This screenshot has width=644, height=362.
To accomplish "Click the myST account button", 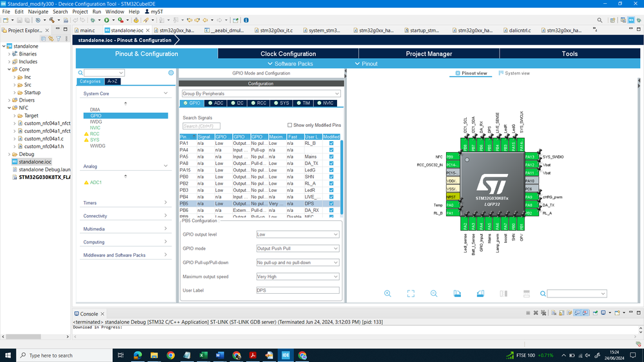I will (153, 12).
